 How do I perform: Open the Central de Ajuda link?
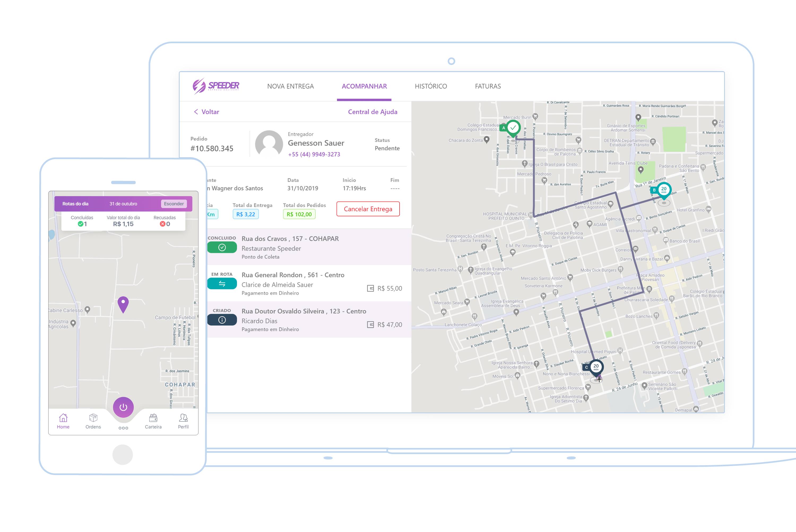[373, 112]
